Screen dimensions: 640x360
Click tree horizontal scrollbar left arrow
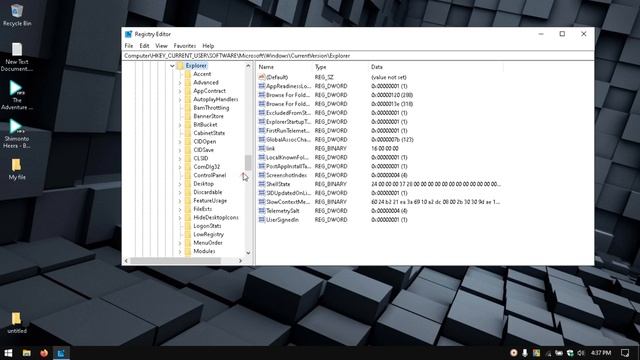(x=126, y=260)
